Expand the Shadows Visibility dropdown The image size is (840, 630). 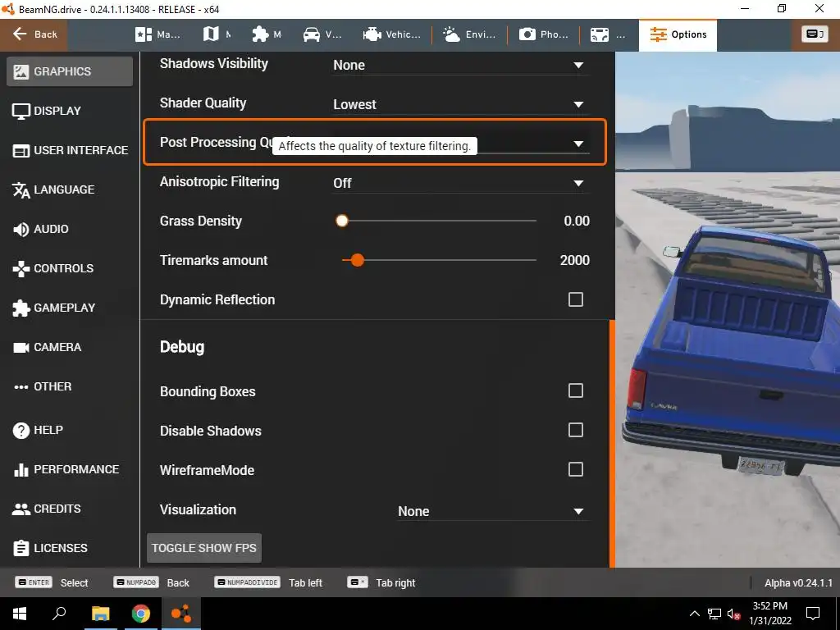[461, 65]
